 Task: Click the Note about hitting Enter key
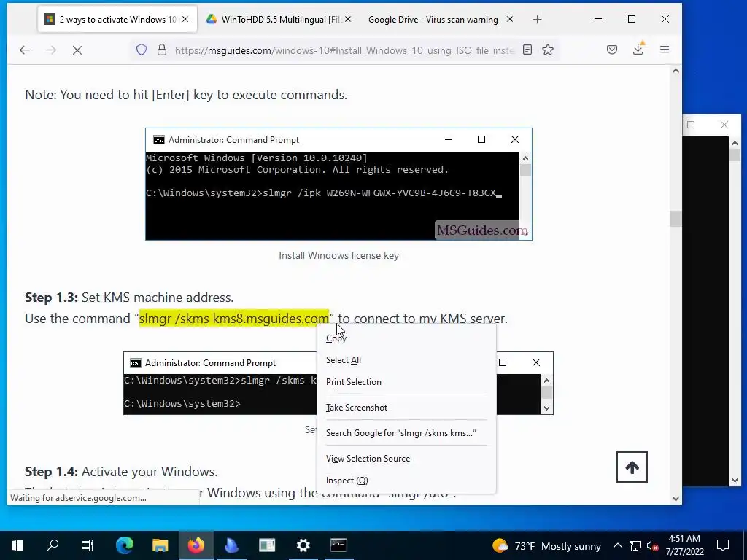tap(186, 95)
